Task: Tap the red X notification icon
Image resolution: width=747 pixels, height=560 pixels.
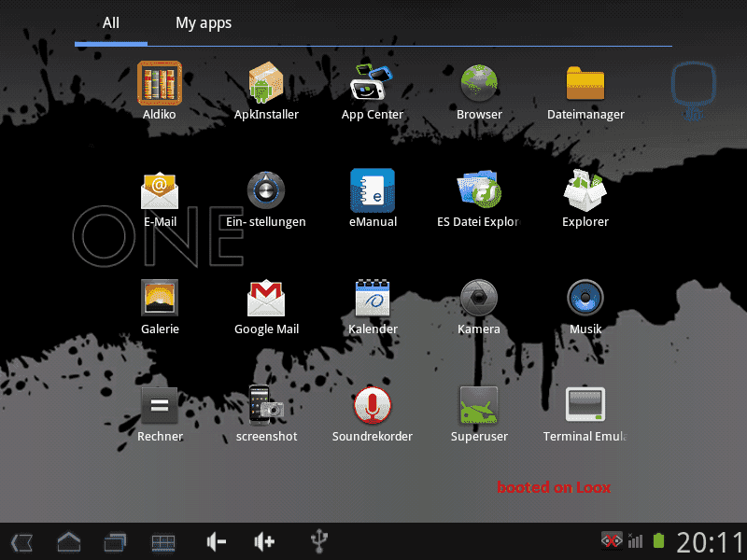Action: tap(612, 540)
